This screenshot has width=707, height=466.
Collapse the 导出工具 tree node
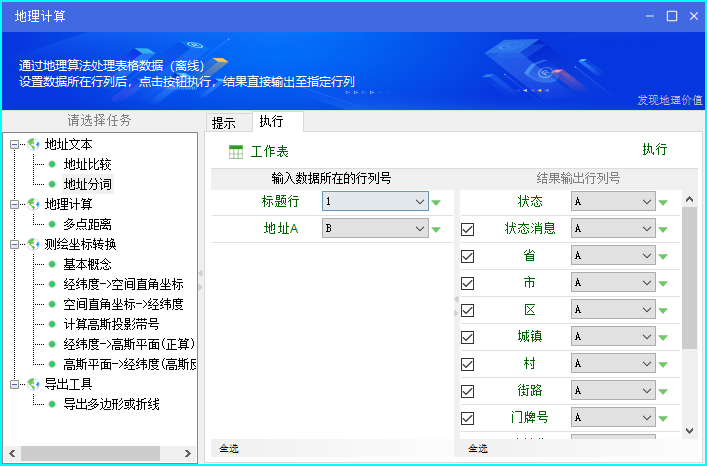[14, 384]
